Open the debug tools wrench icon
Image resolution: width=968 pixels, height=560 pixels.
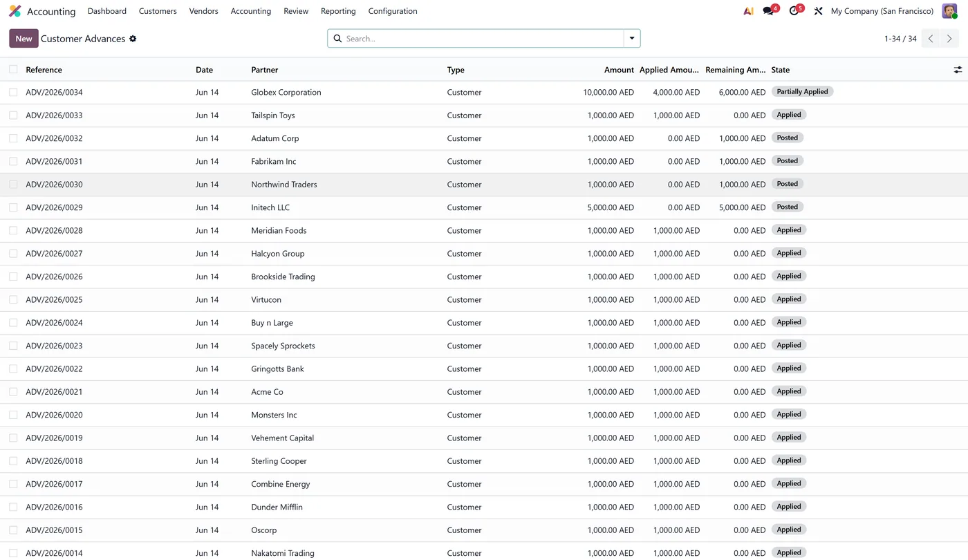coord(819,11)
